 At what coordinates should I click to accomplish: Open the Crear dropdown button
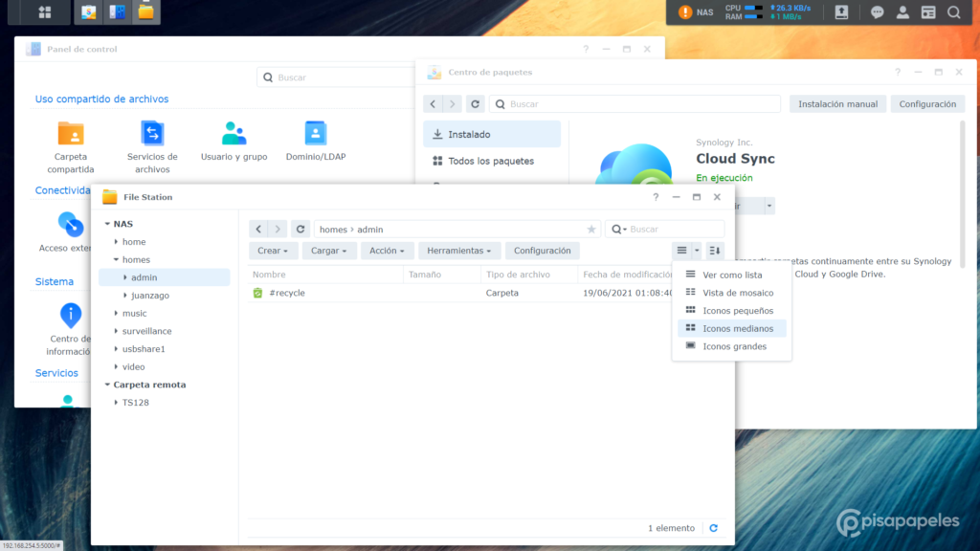[274, 251]
